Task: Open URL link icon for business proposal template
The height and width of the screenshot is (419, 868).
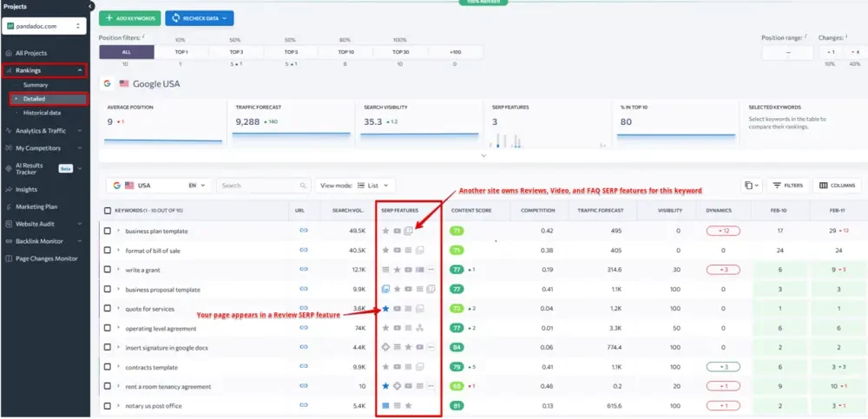Action: click(303, 288)
